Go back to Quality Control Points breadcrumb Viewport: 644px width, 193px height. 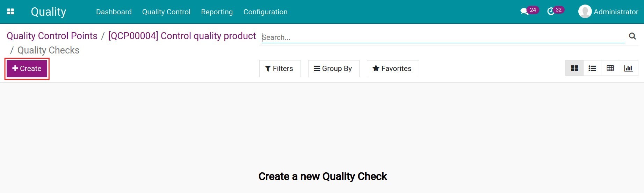52,36
